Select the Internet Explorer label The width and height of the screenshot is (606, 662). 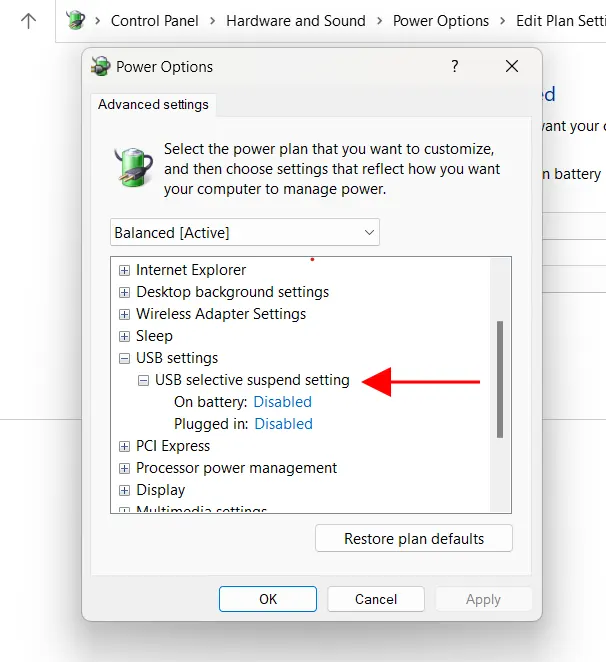tap(191, 270)
